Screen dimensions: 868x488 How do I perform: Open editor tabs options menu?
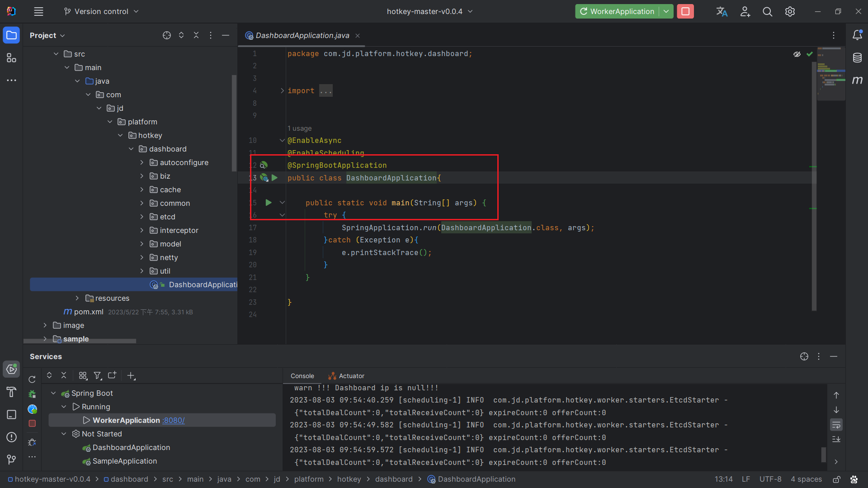point(834,35)
